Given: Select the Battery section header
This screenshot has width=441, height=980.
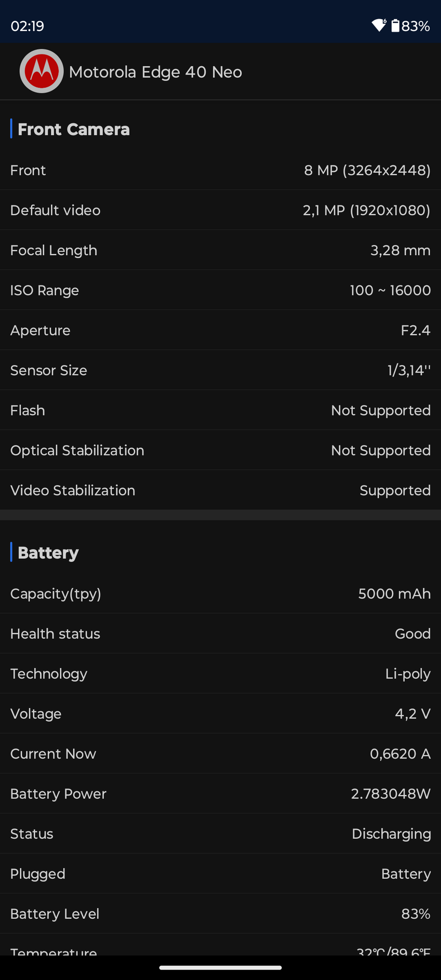Looking at the screenshot, I should click(x=48, y=553).
